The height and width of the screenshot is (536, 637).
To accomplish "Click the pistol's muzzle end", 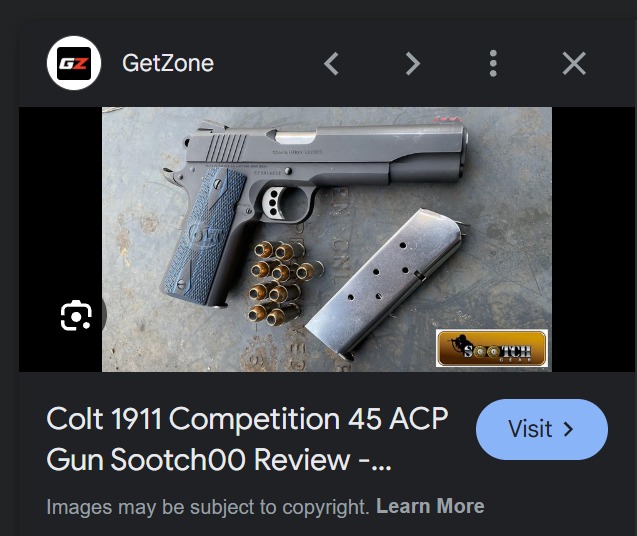I will click(x=463, y=152).
